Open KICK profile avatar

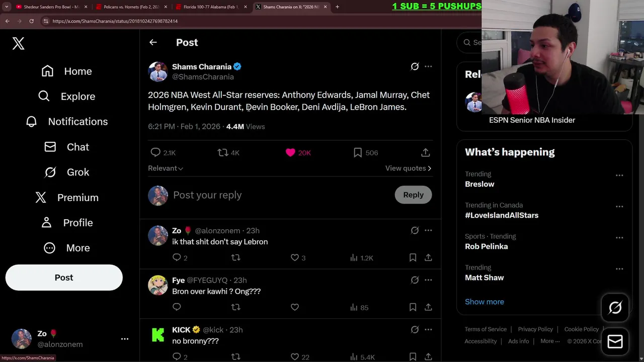point(158,335)
